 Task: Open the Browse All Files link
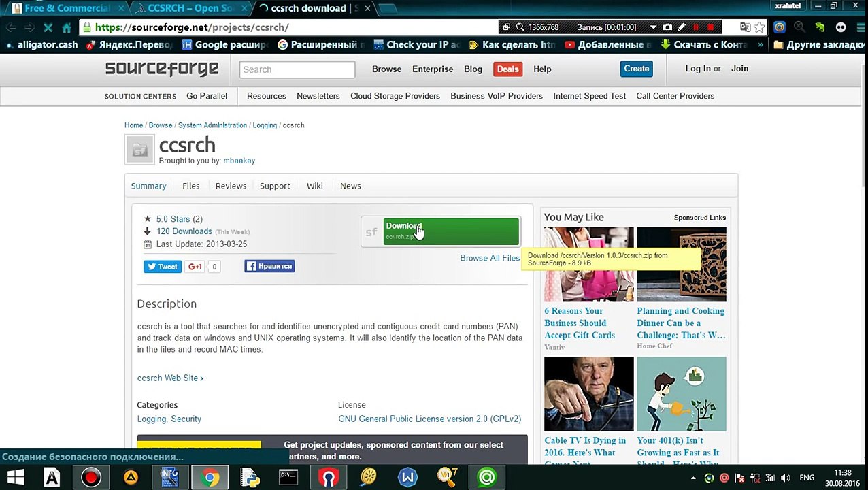489,258
